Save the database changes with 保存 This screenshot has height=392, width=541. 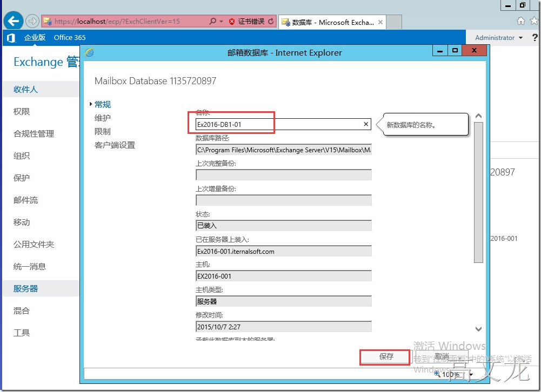tap(385, 356)
